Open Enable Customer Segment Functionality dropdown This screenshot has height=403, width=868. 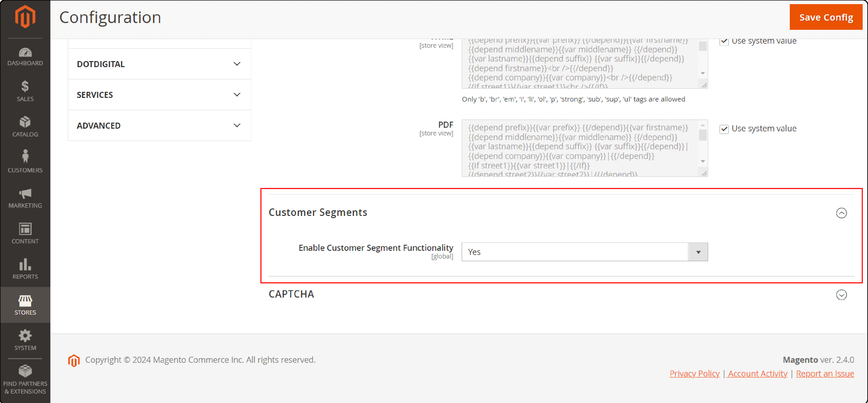[584, 252]
